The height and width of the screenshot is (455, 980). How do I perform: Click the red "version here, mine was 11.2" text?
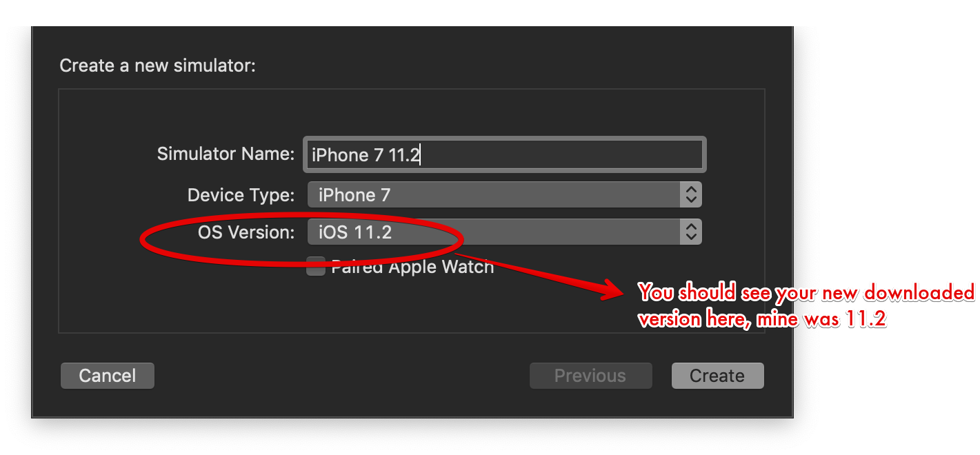tap(761, 320)
